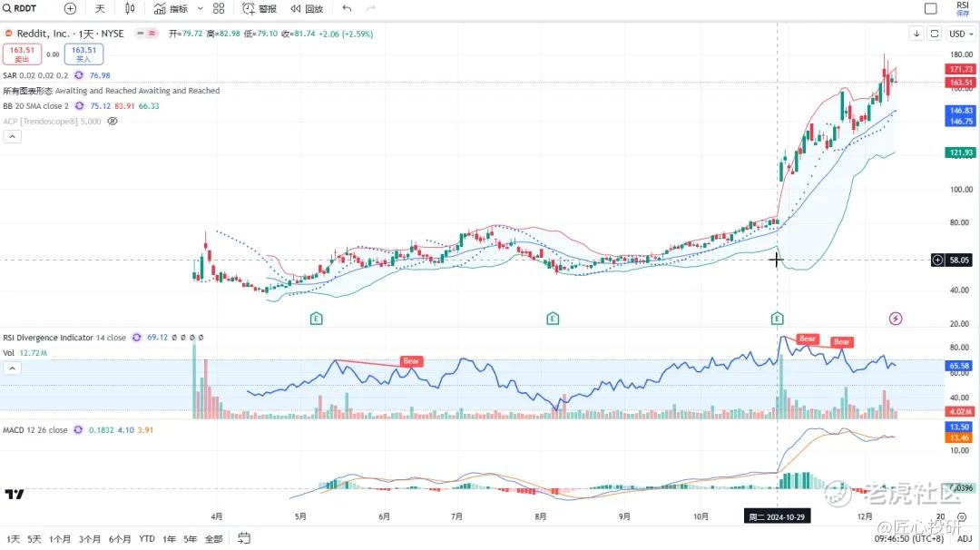Open indicator templates grid icon

tap(219, 8)
